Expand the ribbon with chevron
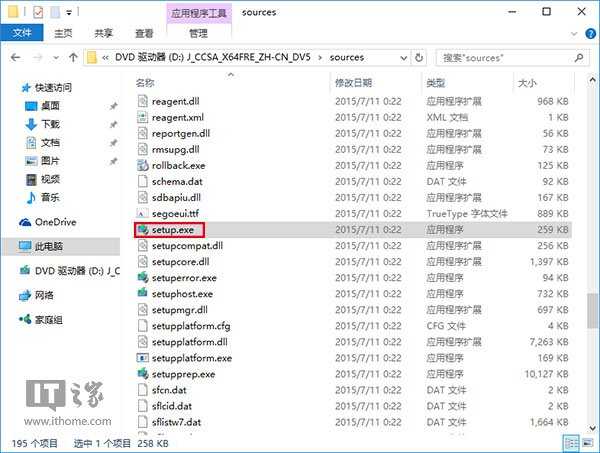The width and height of the screenshot is (600, 453). tap(574, 34)
